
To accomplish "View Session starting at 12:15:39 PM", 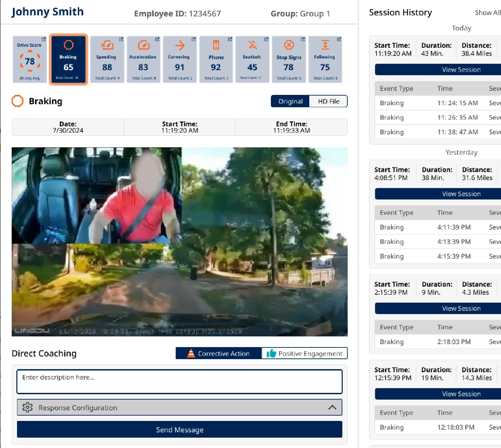I will [438, 394].
